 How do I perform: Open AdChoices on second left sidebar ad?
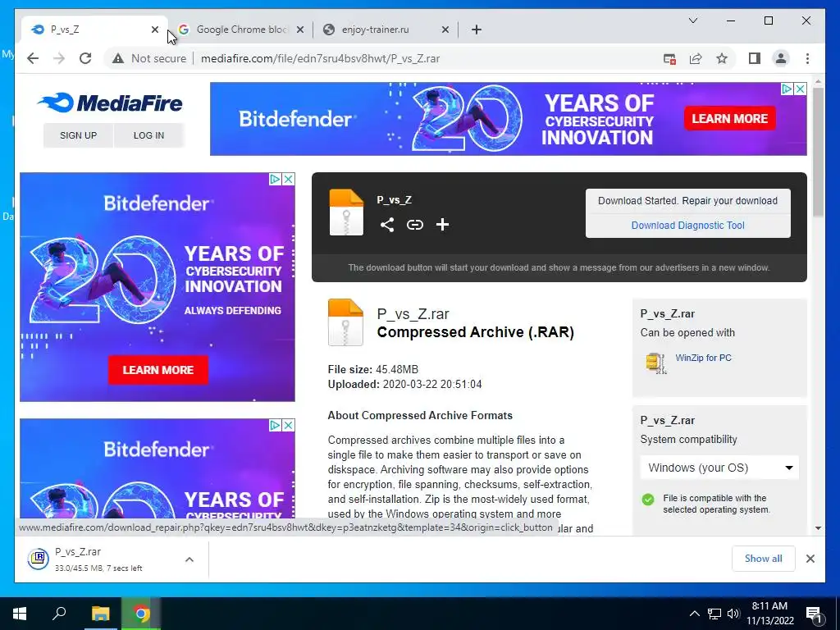276,425
